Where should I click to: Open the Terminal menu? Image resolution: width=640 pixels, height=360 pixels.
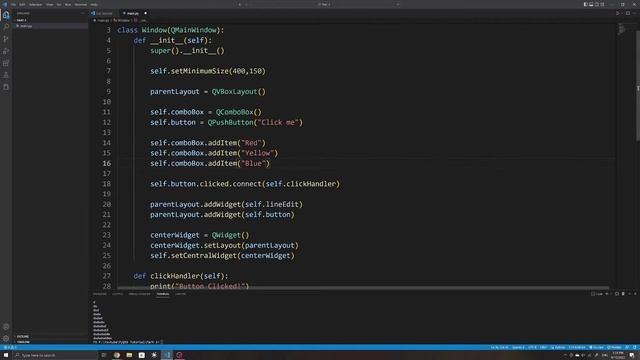[81, 4]
